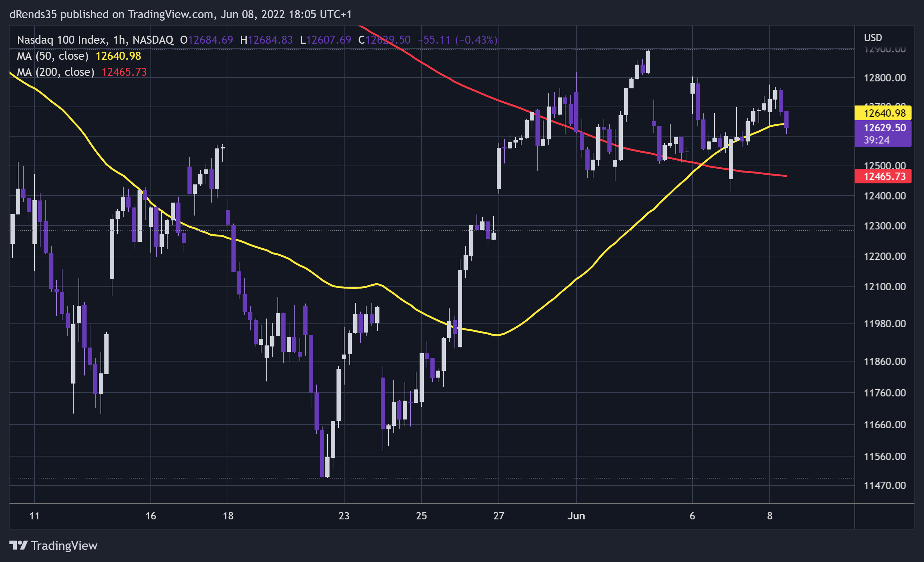Select the MA (200, close) indicator label
The height and width of the screenshot is (562, 924).
56,72
